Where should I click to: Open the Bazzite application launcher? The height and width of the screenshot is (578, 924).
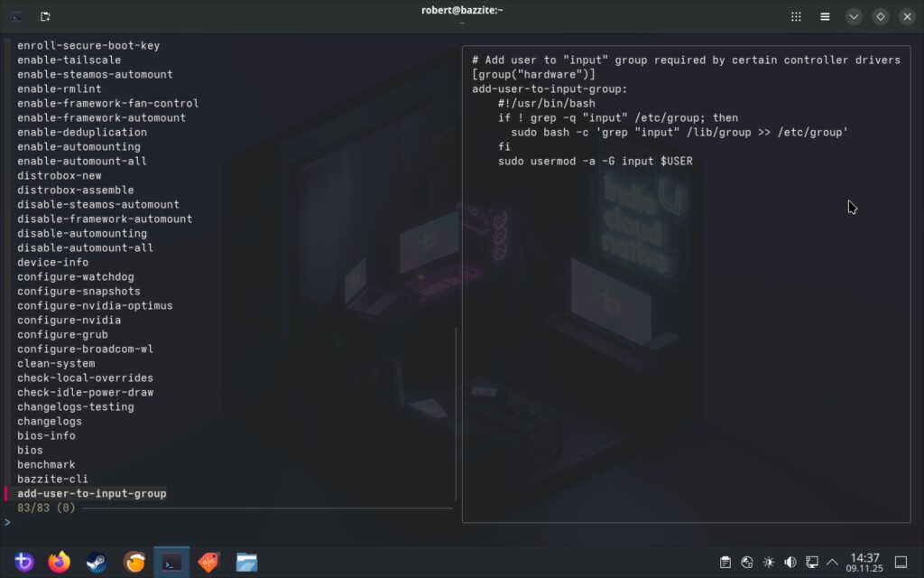(x=24, y=562)
